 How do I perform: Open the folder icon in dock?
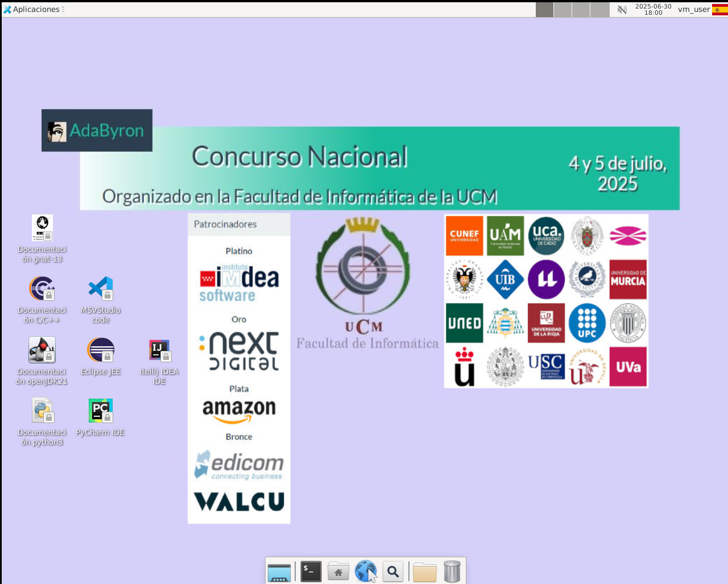[x=425, y=571]
